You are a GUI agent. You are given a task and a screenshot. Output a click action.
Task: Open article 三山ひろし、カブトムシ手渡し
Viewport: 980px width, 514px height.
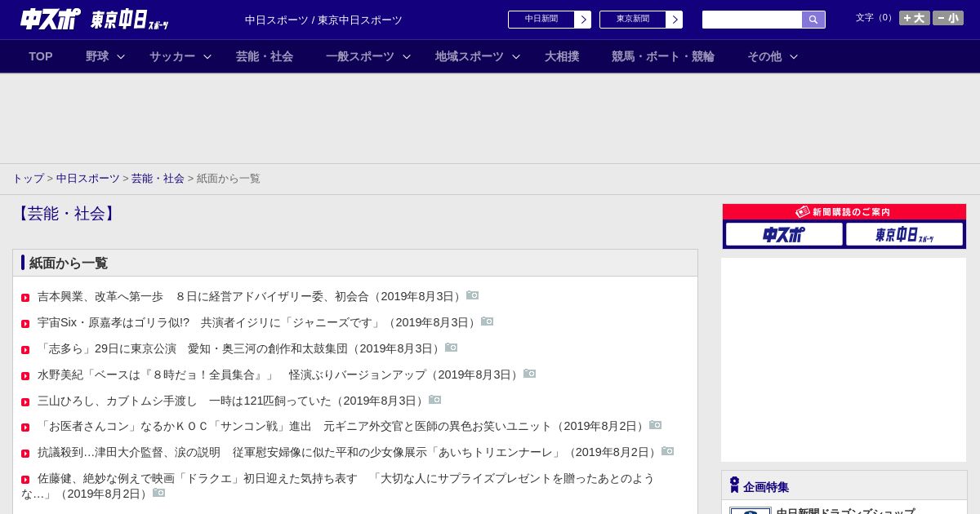232,401
